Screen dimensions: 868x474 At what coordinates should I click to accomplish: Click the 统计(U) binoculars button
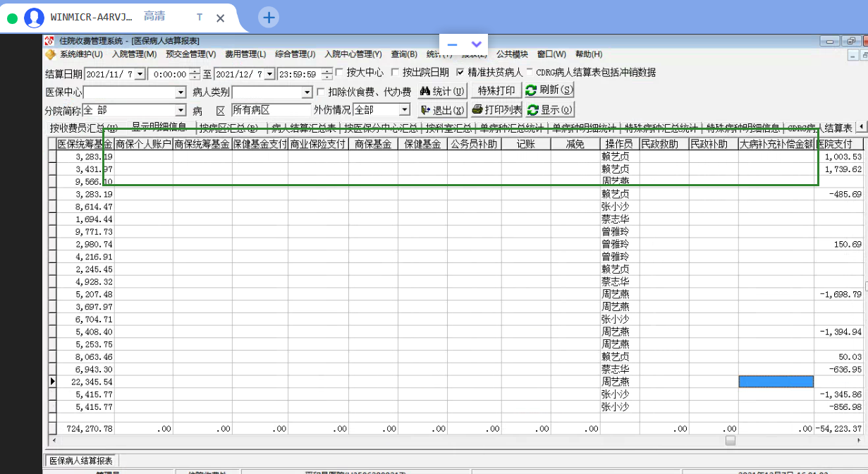click(441, 90)
